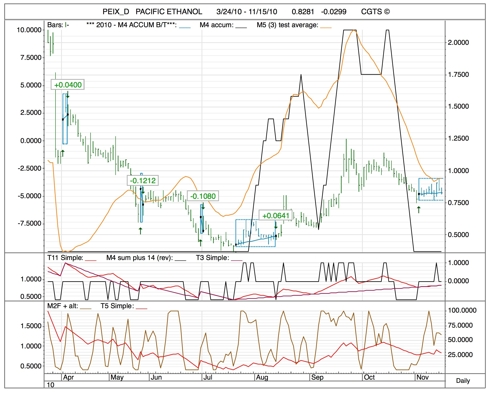The image size is (490, 395).
Task: Click the May month label
Action: [x=117, y=378]
